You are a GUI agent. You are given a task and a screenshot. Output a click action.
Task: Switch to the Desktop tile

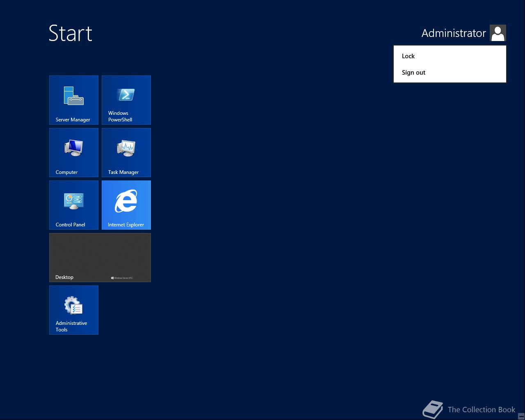(x=100, y=258)
